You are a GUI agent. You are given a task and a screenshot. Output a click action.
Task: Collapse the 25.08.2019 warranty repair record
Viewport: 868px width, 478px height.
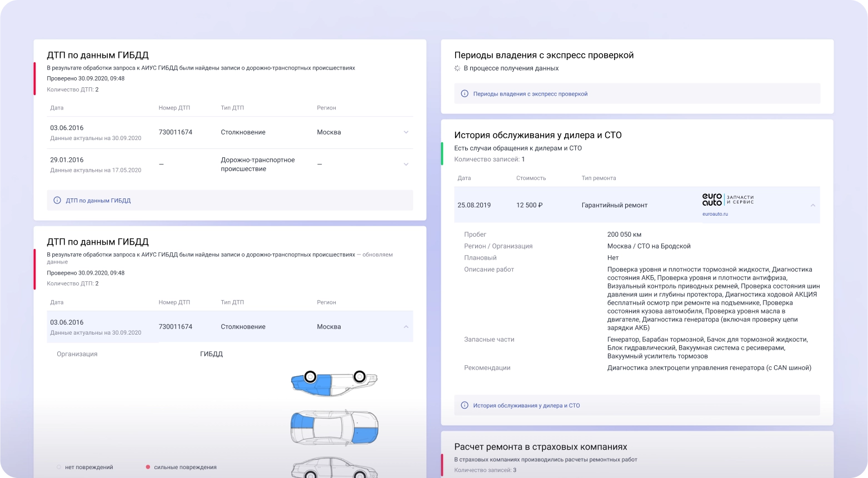(x=812, y=205)
